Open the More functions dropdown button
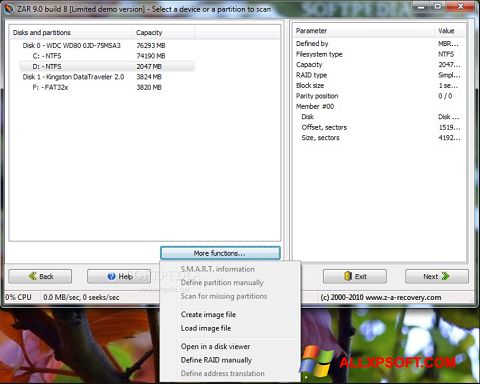This screenshot has height=384, width=480. [220, 253]
